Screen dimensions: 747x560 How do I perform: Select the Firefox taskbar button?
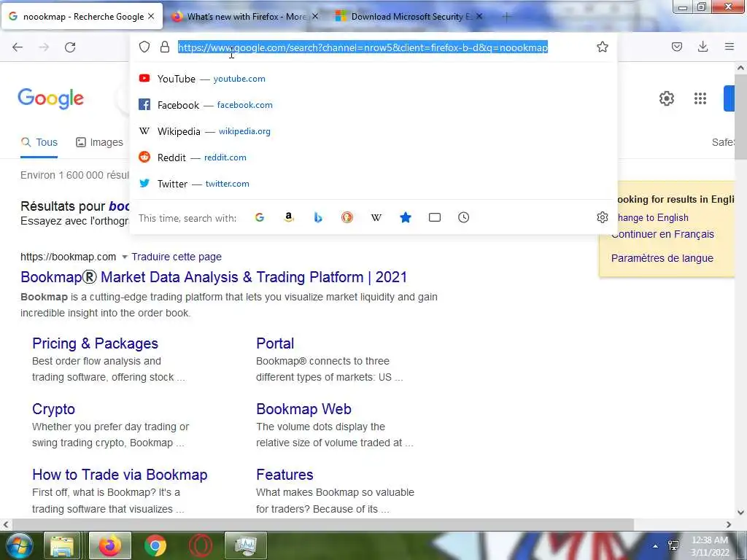pyautogui.click(x=110, y=545)
